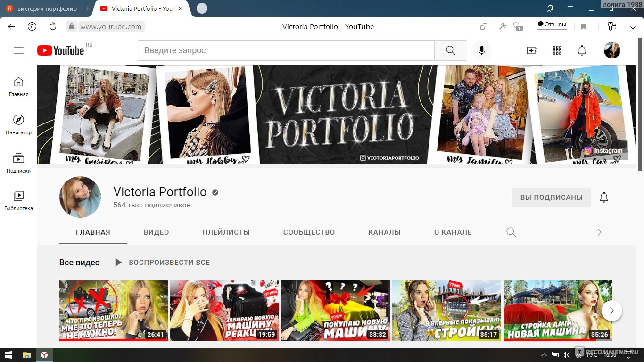
Task: Click ВЫ ПОДПИСАНЫ subscription button
Action: pos(551,197)
